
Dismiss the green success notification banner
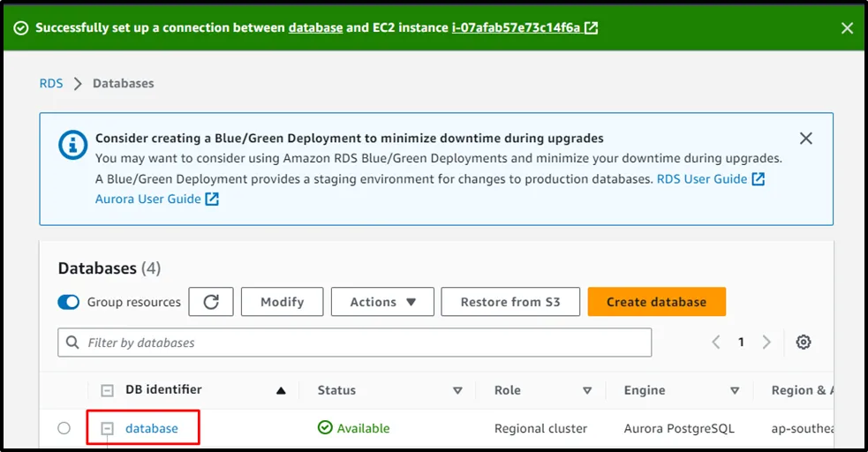(847, 28)
